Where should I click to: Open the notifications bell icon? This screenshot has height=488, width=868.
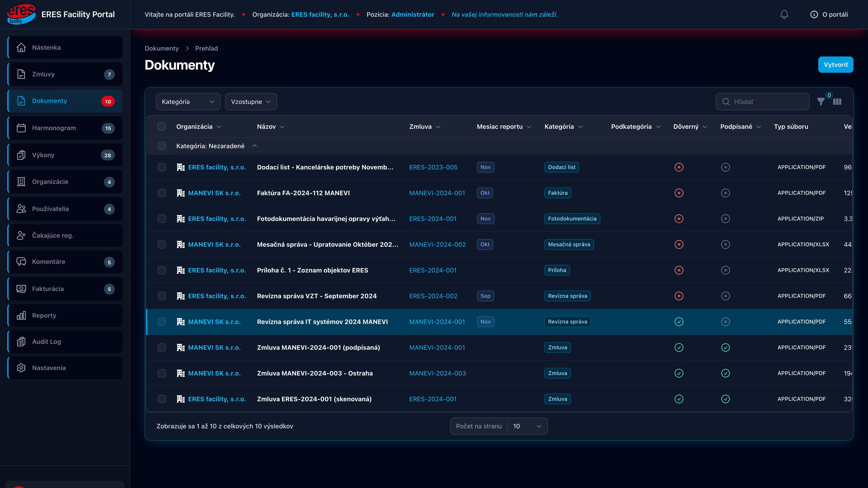(784, 14)
